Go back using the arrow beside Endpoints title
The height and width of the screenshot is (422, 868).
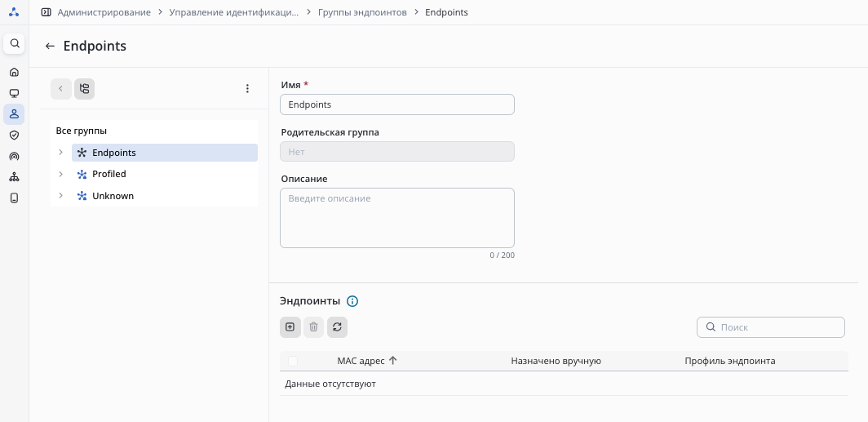(50, 47)
